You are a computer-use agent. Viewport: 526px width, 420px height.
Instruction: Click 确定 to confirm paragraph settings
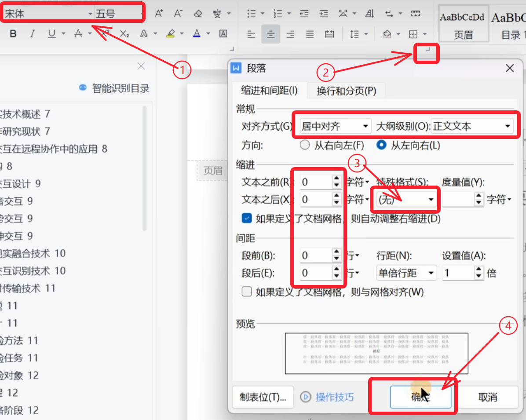point(420,397)
